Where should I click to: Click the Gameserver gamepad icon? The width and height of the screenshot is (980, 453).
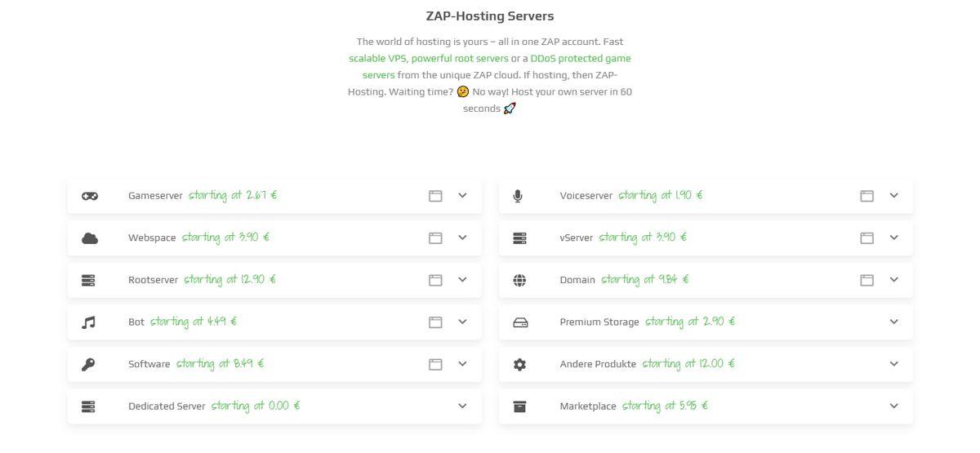pos(90,196)
